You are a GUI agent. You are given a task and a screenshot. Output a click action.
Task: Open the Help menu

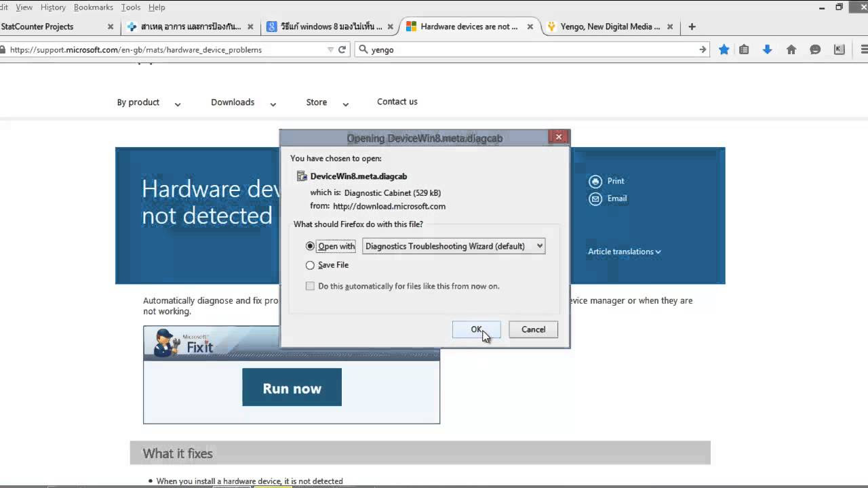(x=157, y=7)
